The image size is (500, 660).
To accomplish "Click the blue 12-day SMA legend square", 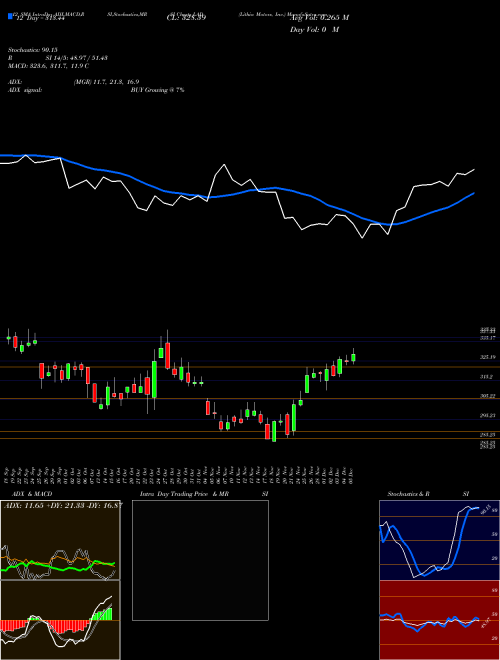I will point(10,17).
